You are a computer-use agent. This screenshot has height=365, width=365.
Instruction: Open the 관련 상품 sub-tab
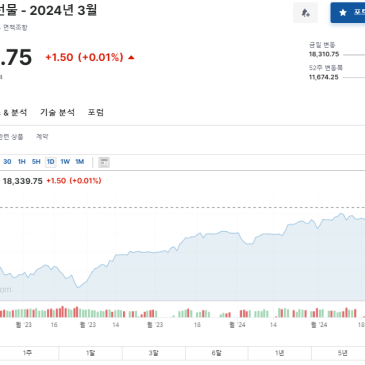pos(11,137)
